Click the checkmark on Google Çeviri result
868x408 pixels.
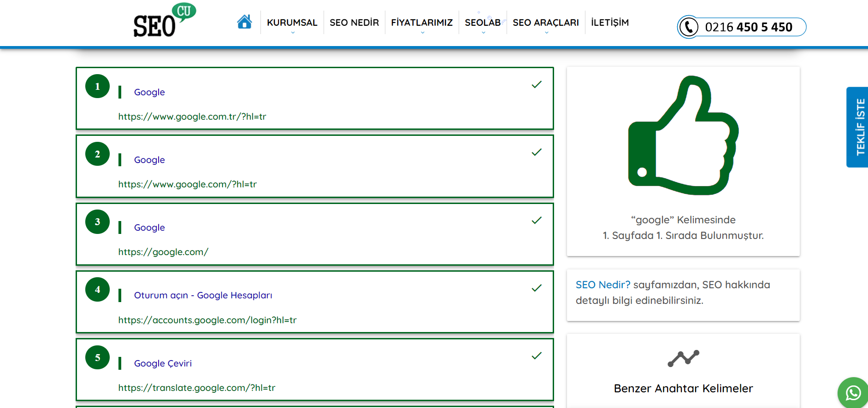[537, 356]
